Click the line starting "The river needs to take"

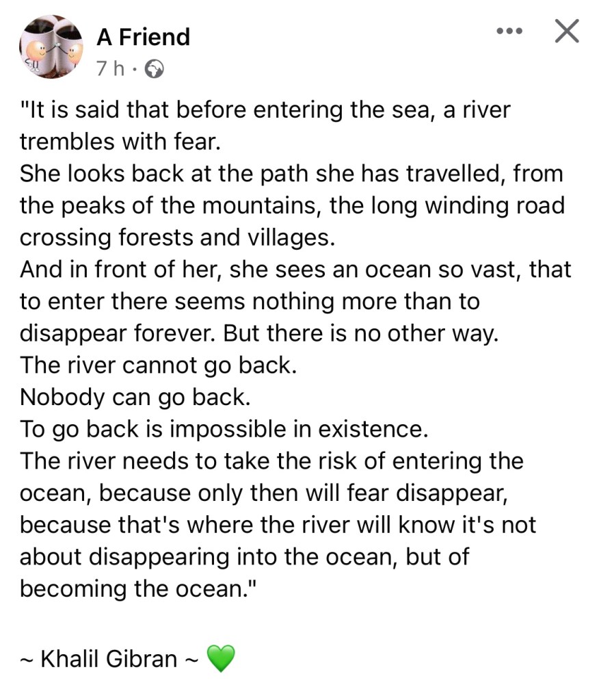coord(271,461)
